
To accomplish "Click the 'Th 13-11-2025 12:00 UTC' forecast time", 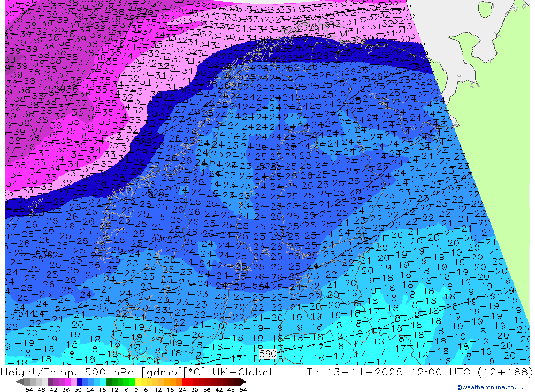I will coord(388,372).
